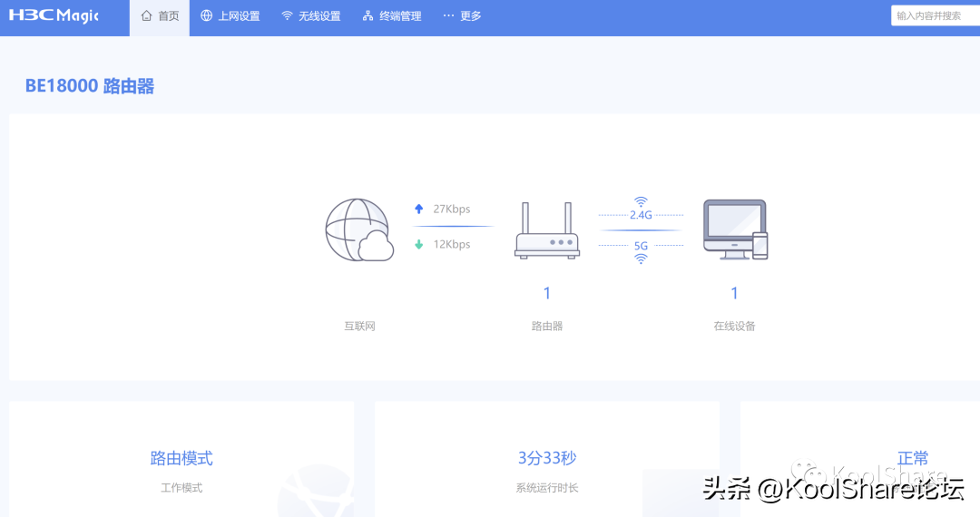Click the router device icon
The image size is (980, 517).
click(x=547, y=229)
